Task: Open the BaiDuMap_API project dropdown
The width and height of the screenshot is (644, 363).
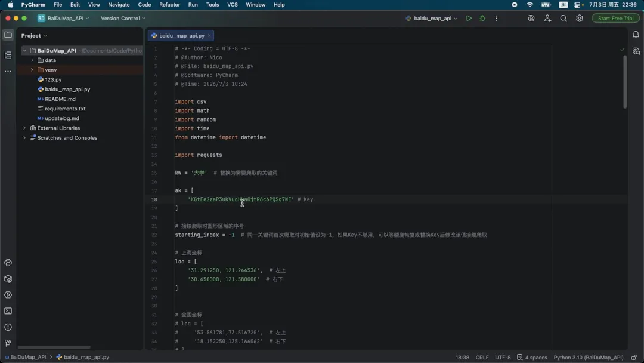Action: click(x=63, y=18)
